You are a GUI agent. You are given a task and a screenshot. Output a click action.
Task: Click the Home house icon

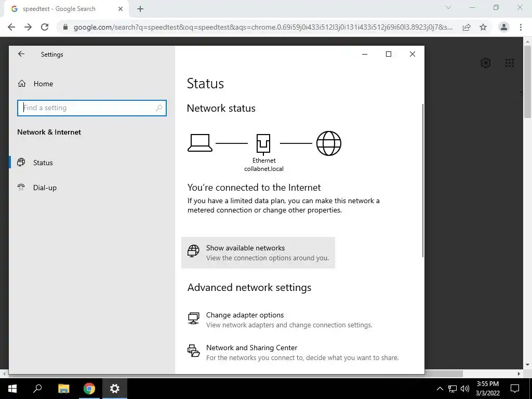point(22,84)
